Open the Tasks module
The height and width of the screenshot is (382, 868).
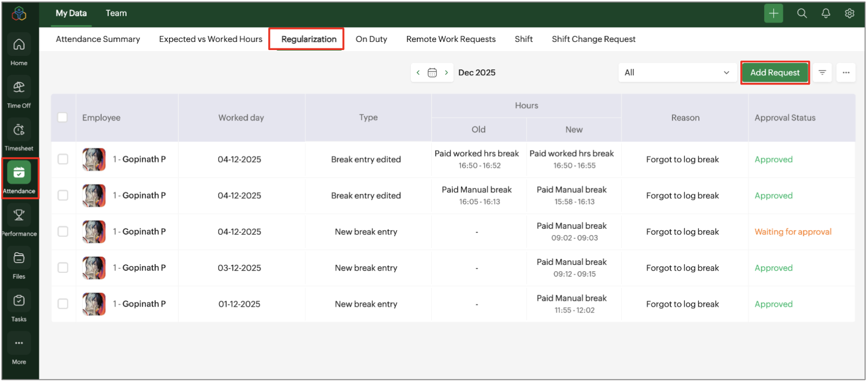(19, 301)
